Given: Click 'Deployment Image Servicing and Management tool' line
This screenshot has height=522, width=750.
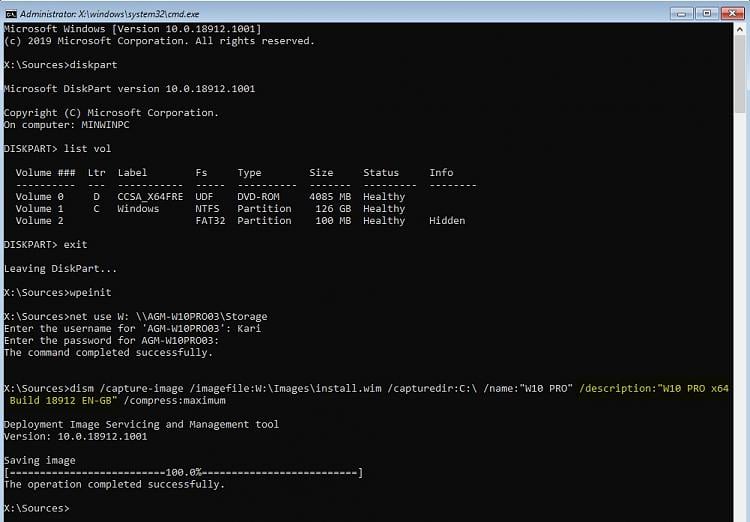Looking at the screenshot, I should (x=141, y=424).
